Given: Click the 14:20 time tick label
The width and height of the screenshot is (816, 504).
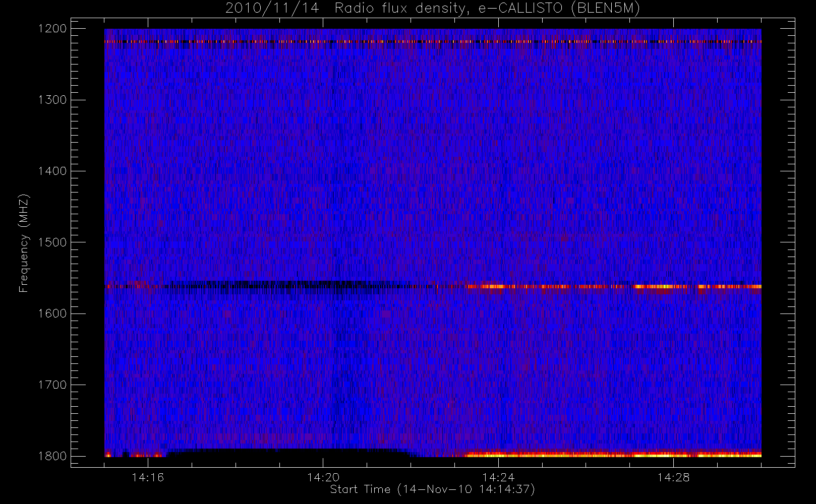Looking at the screenshot, I should click(x=323, y=477).
